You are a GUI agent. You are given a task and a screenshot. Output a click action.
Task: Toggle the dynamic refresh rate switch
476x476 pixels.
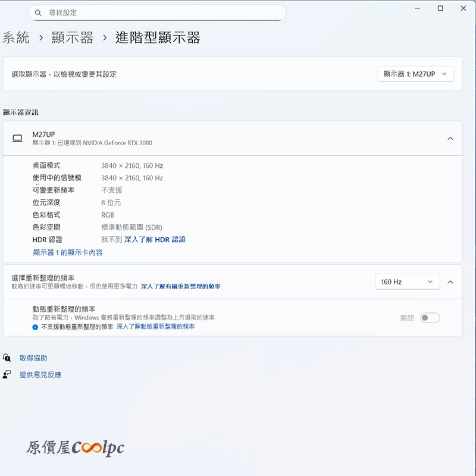(x=430, y=318)
